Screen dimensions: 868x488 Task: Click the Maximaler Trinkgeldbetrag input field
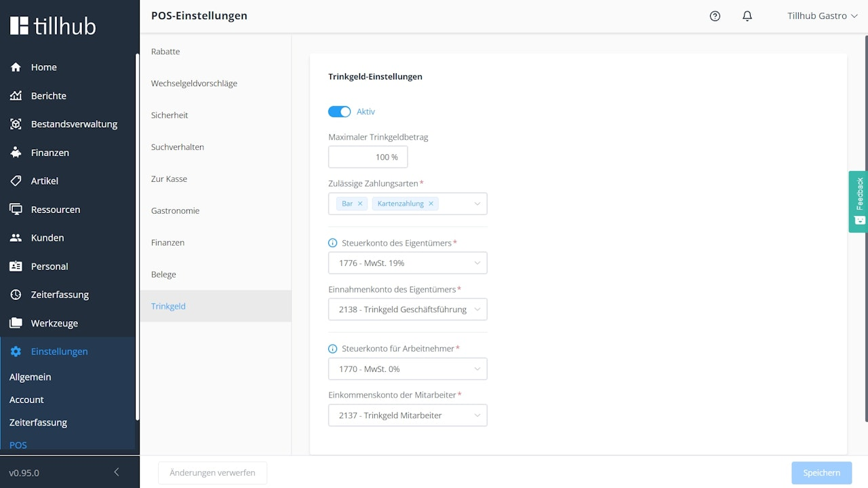(x=368, y=157)
